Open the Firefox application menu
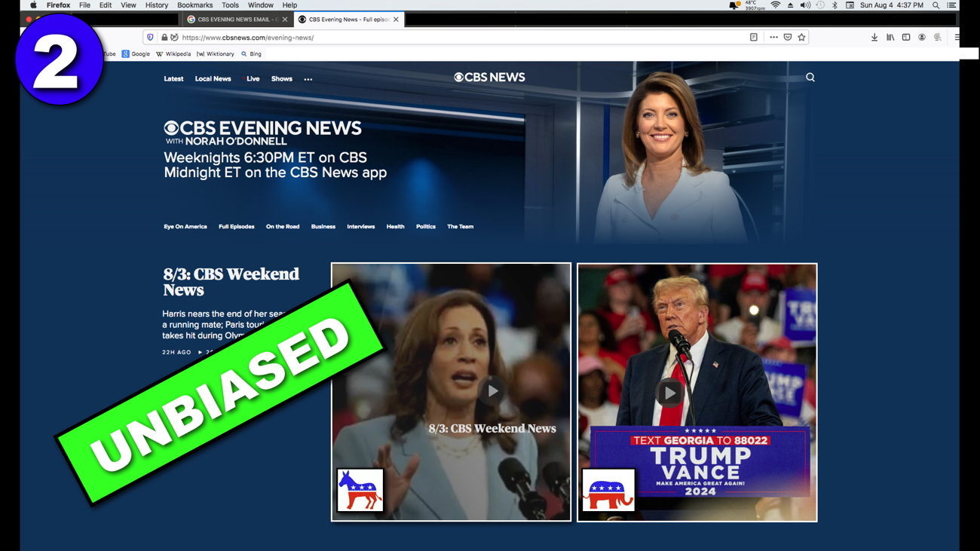 [58, 5]
